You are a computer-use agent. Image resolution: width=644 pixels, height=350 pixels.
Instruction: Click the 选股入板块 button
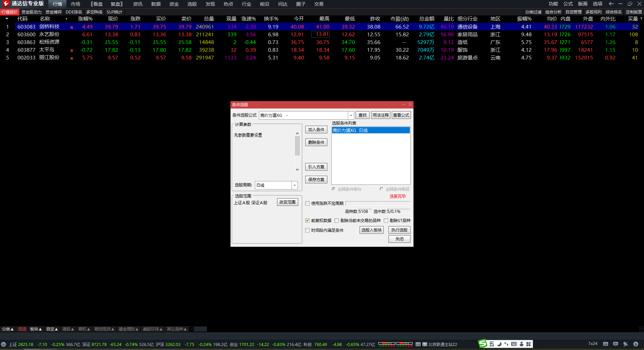(x=372, y=230)
